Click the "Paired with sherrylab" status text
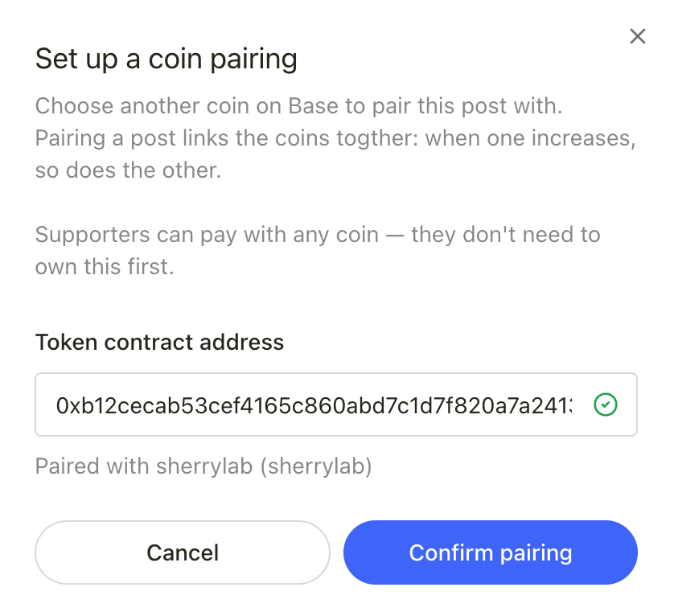Screen dimensions: 674x616 [x=203, y=466]
